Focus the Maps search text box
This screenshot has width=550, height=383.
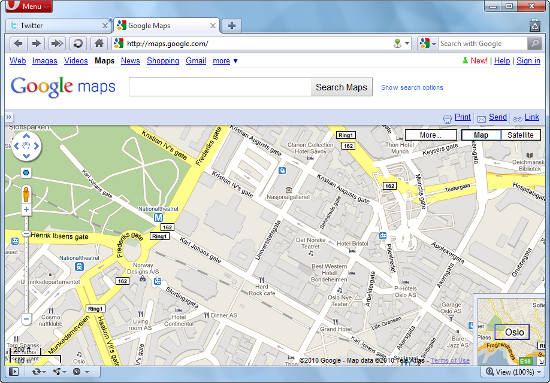pyautogui.click(x=220, y=87)
